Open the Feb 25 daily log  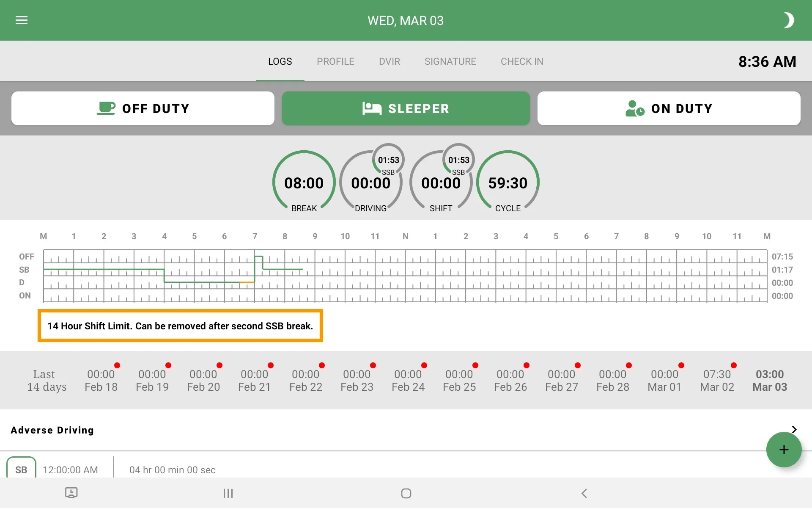(459, 380)
